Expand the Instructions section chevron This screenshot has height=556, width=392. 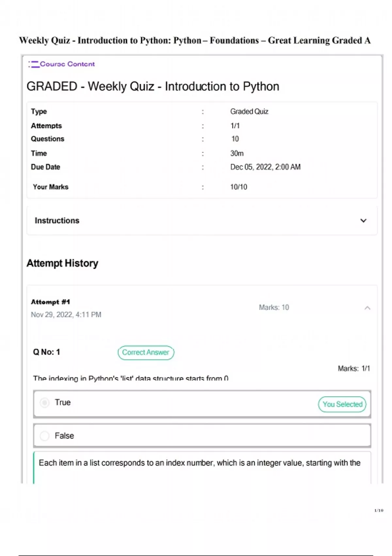click(x=363, y=221)
